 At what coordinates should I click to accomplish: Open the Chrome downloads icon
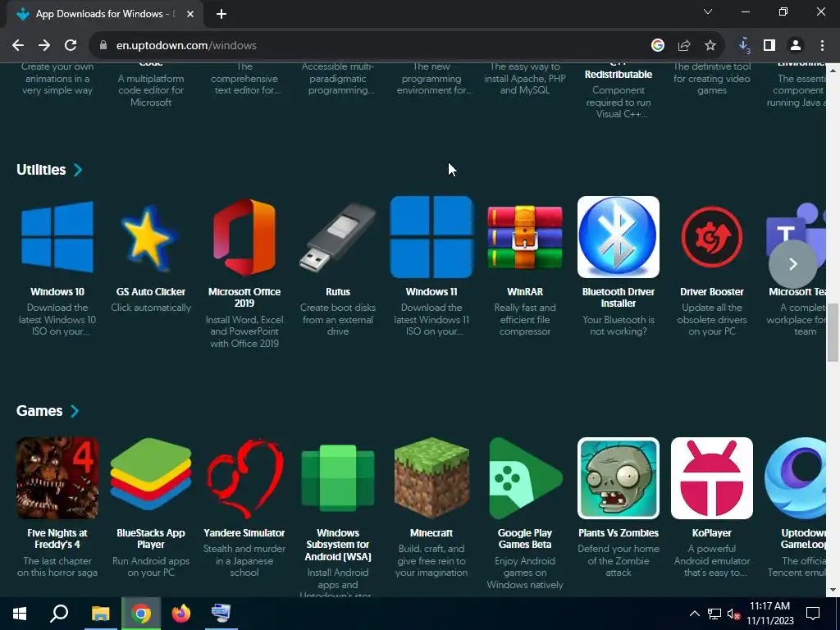pos(744,46)
